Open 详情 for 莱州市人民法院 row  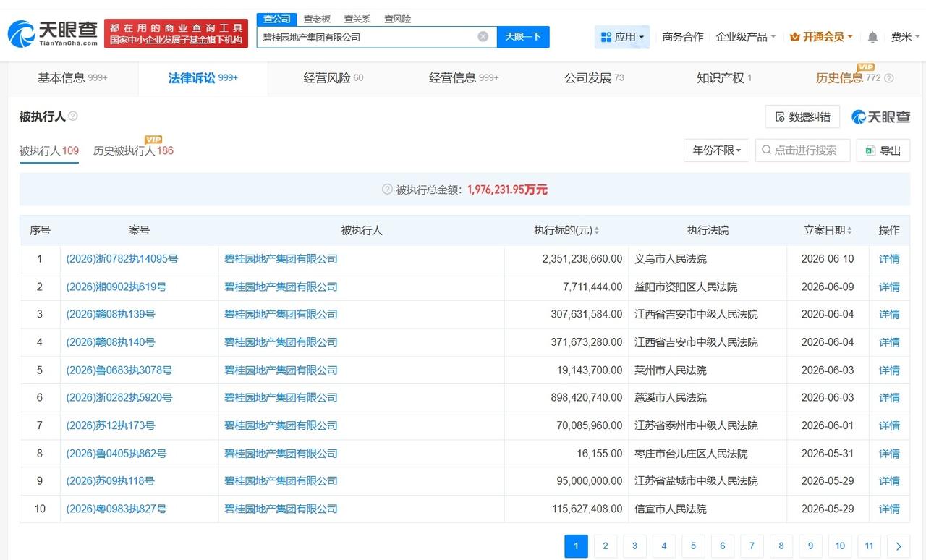tap(889, 370)
